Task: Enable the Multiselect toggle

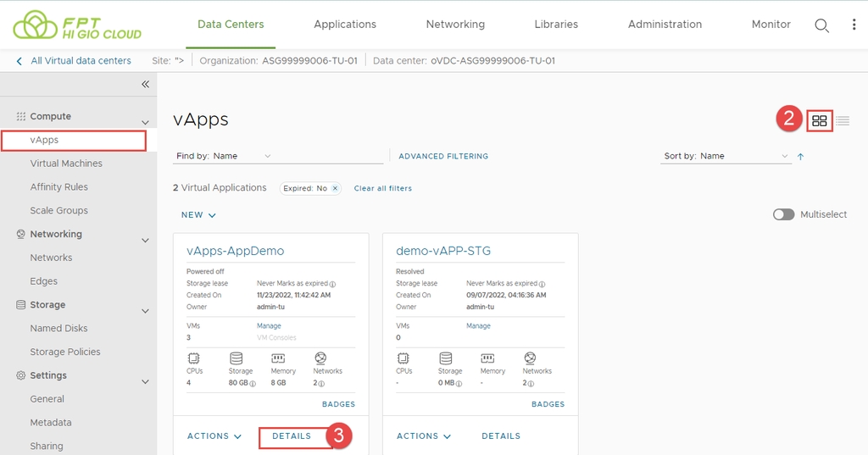Action: coord(783,214)
